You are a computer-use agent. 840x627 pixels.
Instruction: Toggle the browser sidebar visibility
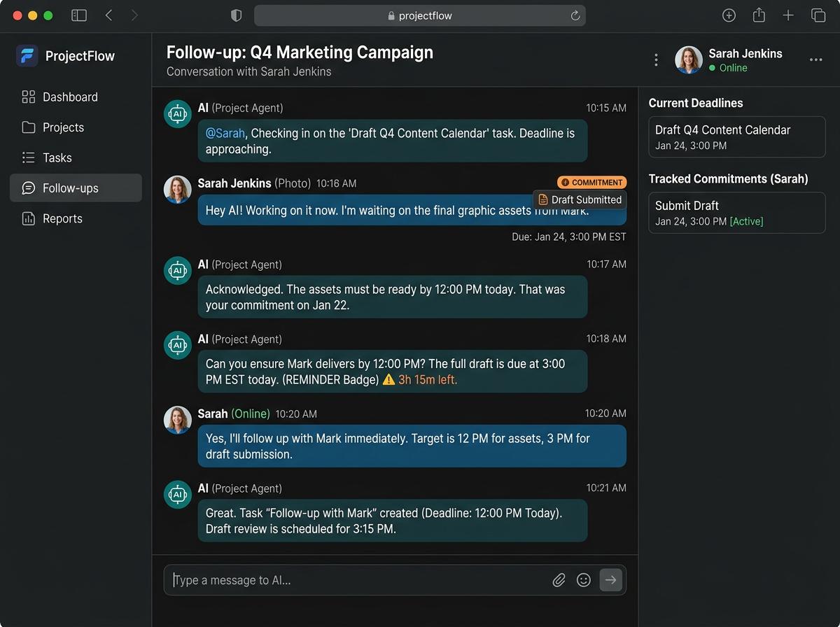point(78,15)
